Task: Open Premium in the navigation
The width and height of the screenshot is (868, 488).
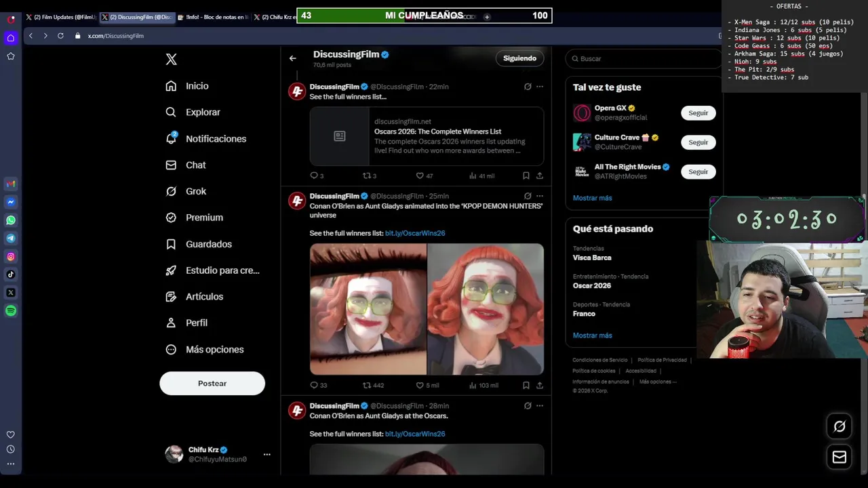Action: (x=195, y=218)
